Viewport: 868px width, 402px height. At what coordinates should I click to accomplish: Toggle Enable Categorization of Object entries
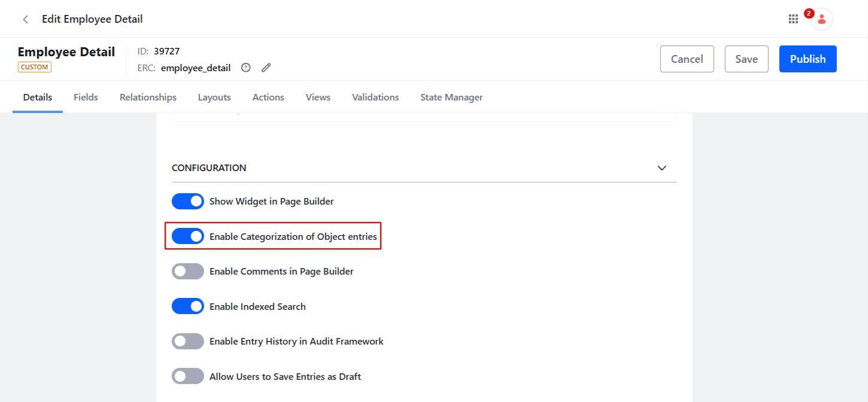pos(188,236)
